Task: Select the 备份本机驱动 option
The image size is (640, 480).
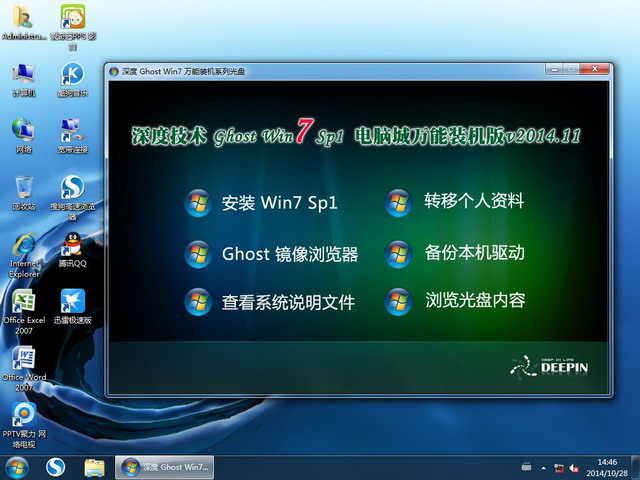Action: coord(474,253)
